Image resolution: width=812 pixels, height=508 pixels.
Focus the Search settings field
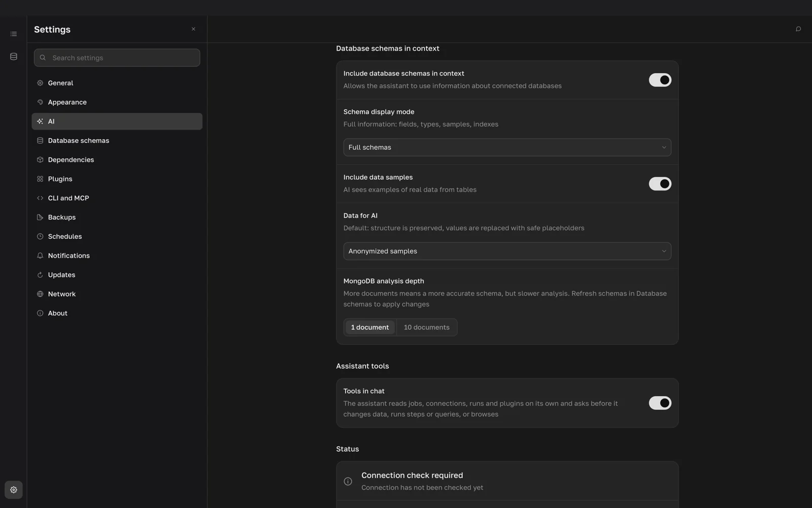click(x=117, y=57)
